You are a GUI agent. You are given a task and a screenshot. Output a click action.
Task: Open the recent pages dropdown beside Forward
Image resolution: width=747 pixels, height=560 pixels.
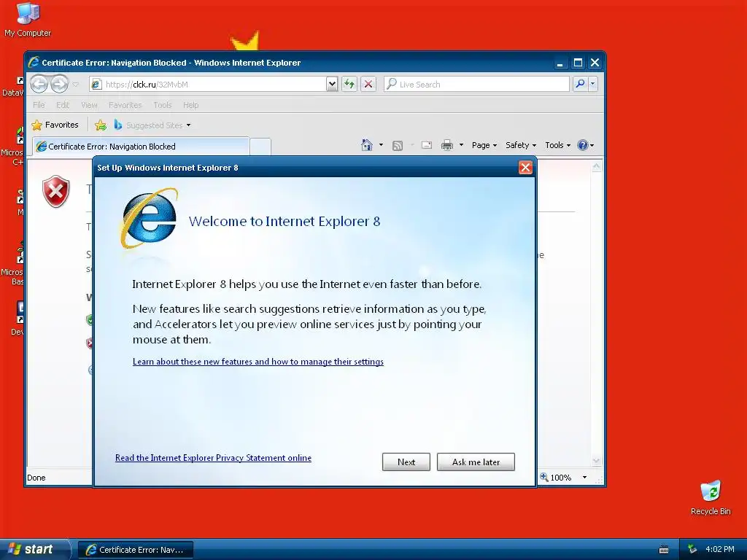[x=75, y=85]
